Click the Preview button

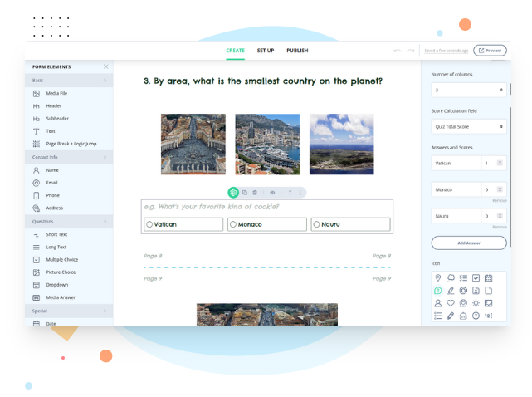point(490,51)
